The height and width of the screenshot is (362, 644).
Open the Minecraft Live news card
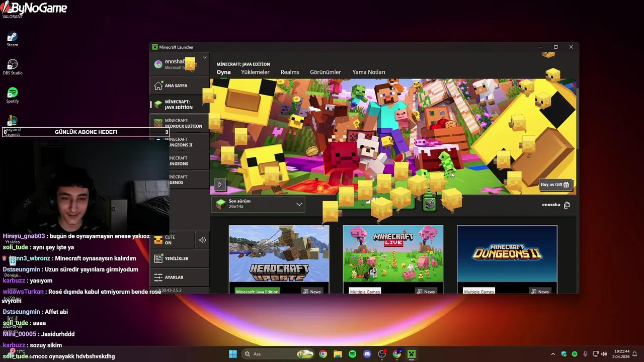(393, 259)
